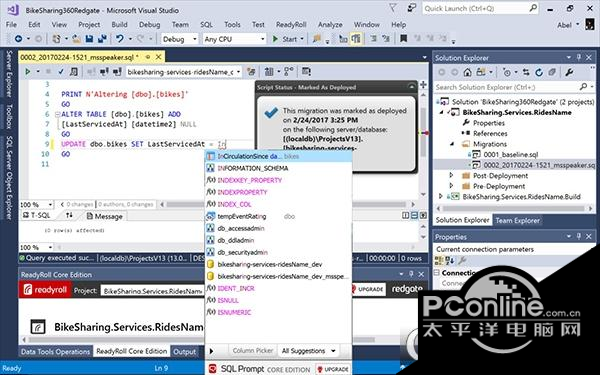The width and height of the screenshot is (600, 375).
Task: Open the Server Explorer side tab
Action: coord(9,73)
